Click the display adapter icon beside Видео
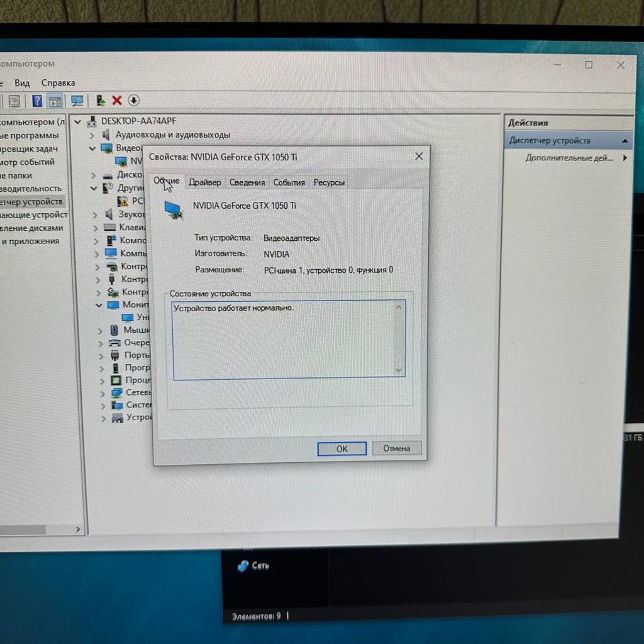 [x=107, y=148]
